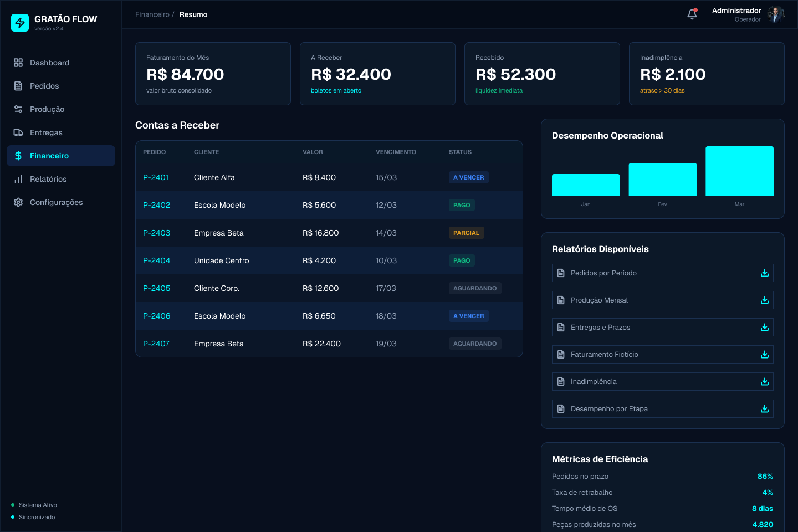Click file icon beside Inadimplência report
The image size is (798, 532).
point(561,382)
